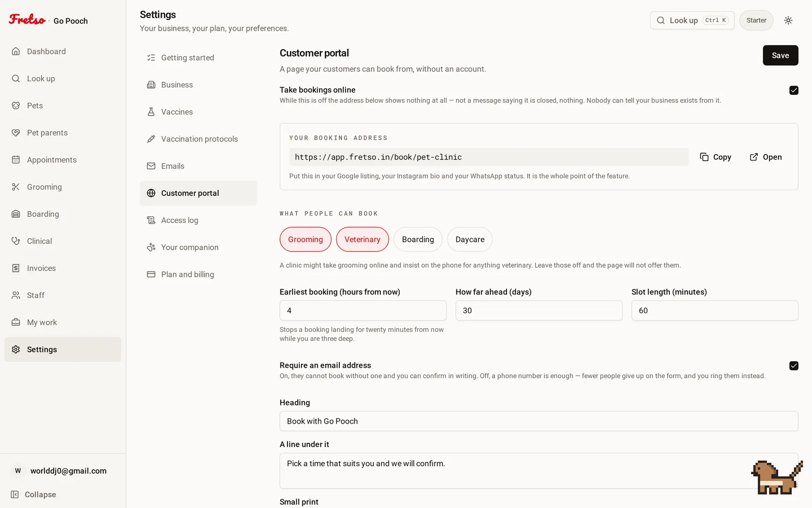Uncheck Take bookings online checkbox
812x508 pixels.
[x=794, y=90]
